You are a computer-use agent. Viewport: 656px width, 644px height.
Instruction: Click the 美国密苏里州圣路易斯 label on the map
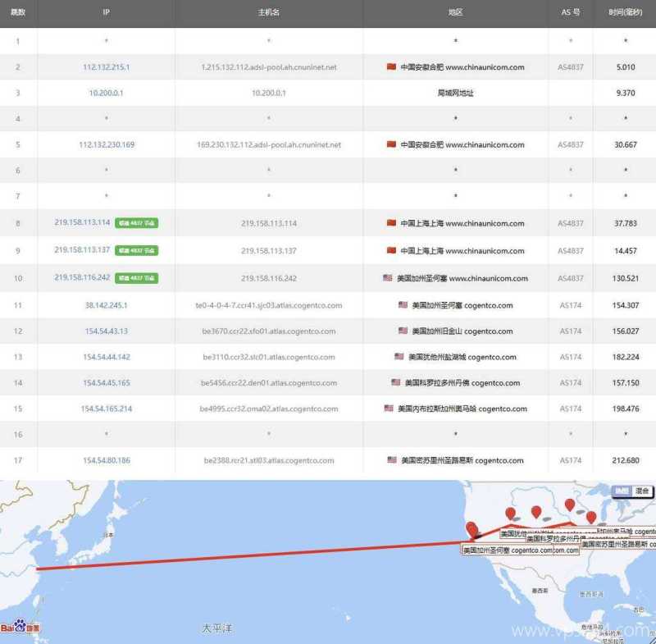617,544
